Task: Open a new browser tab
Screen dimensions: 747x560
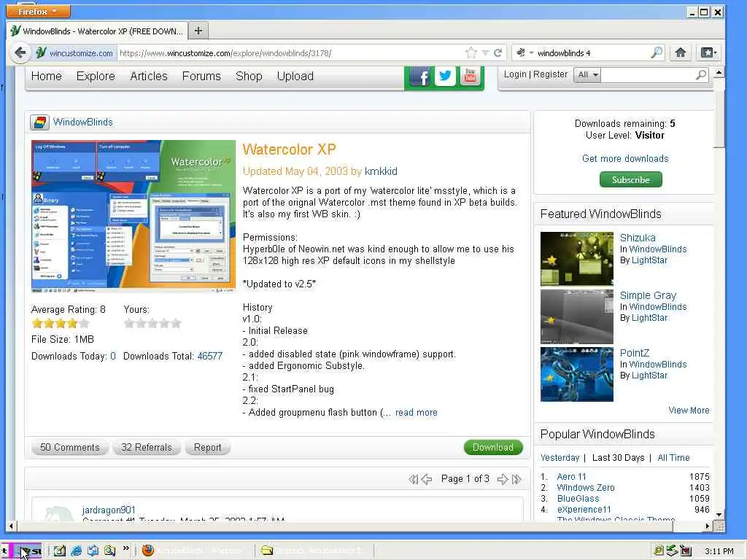Action: 198,31
